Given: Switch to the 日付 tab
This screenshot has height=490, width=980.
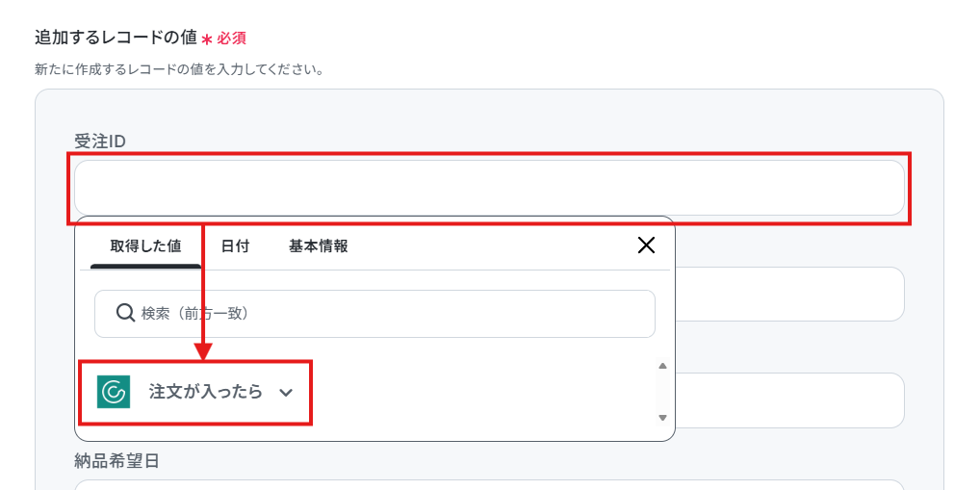Looking at the screenshot, I should [x=235, y=246].
